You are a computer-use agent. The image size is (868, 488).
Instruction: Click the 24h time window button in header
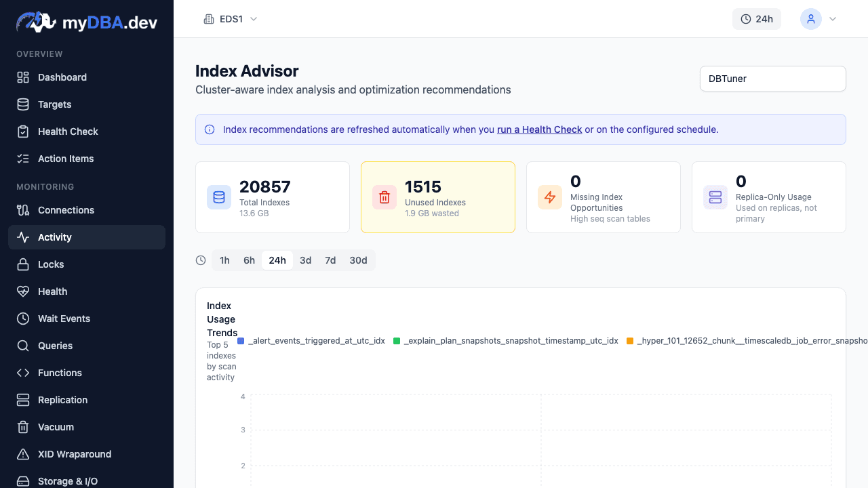[756, 19]
